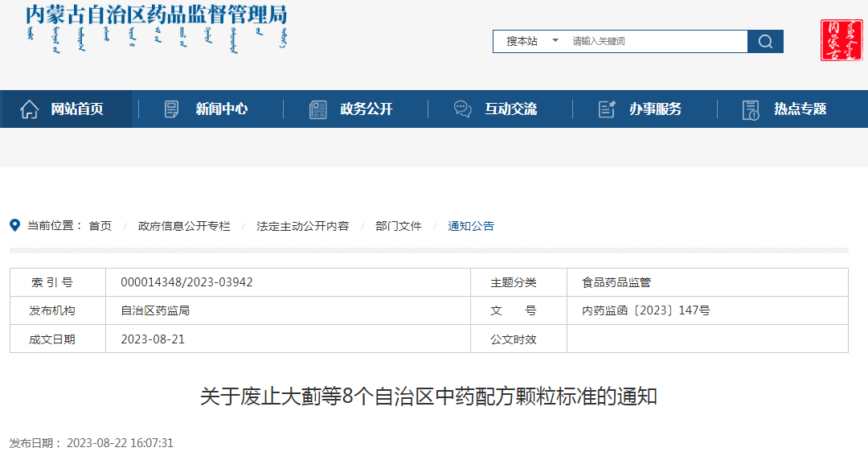Go to 政府信息公开专栏 breadcrumb link
868x456 pixels.
click(184, 226)
